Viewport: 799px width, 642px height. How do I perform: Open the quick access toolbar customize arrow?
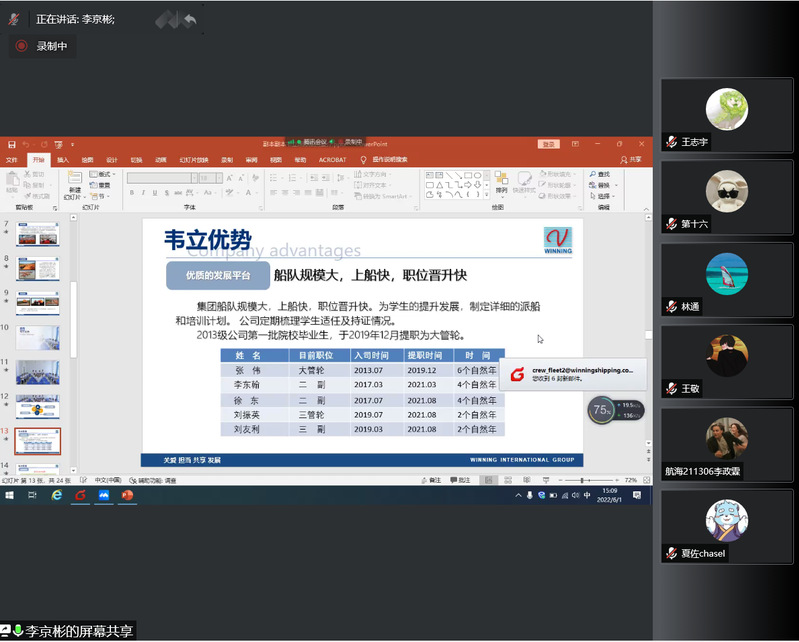[72, 145]
